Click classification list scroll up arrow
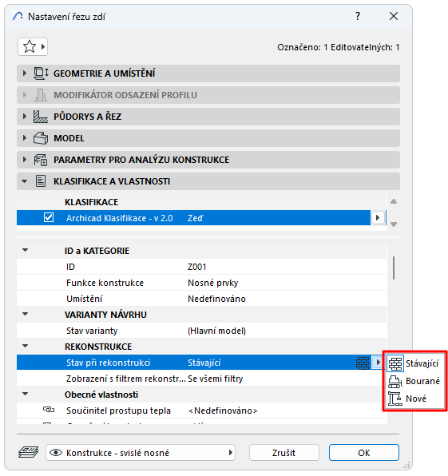448x476 pixels. [394, 201]
